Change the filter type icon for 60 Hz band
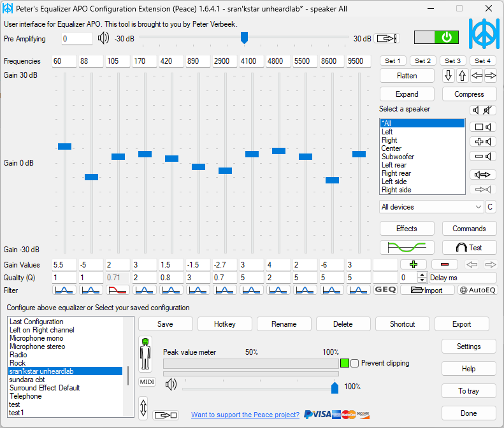The width and height of the screenshot is (504, 428). pyautogui.click(x=64, y=290)
